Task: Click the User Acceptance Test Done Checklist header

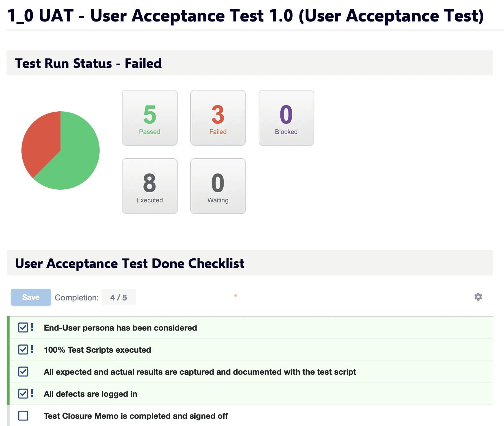Action: click(x=130, y=263)
